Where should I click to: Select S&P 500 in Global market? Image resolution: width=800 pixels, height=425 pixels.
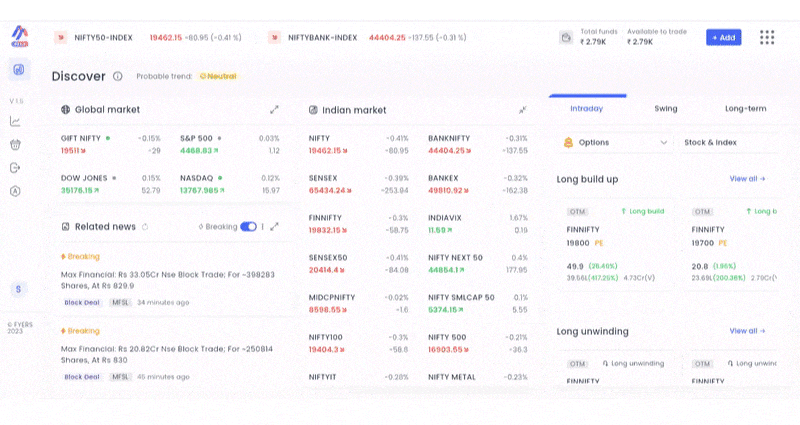230,144
